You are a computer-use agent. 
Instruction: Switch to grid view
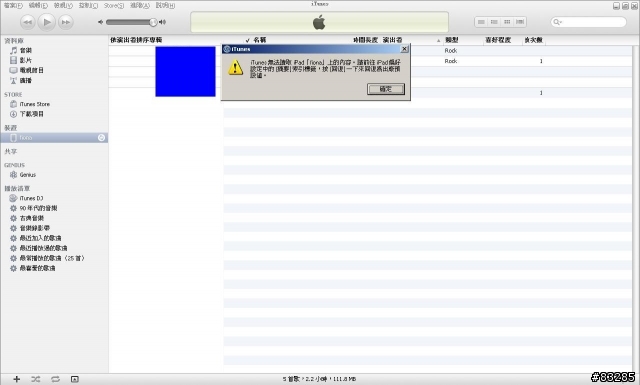coord(507,22)
